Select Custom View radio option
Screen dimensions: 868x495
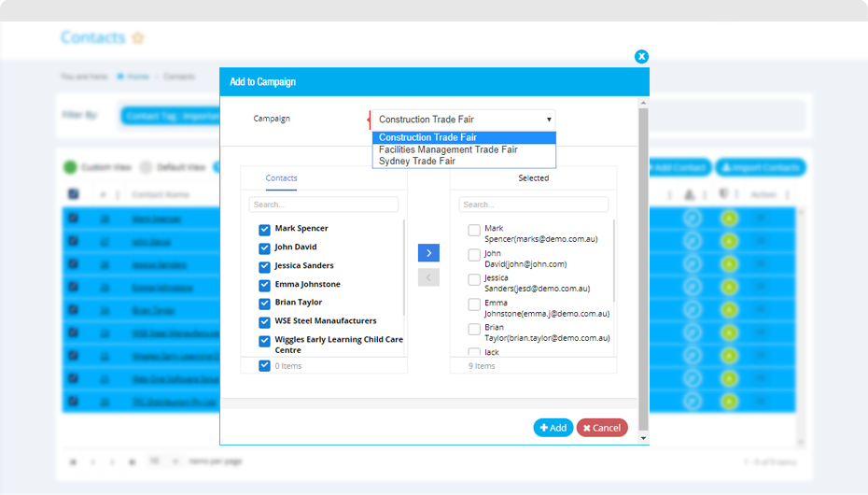point(70,167)
